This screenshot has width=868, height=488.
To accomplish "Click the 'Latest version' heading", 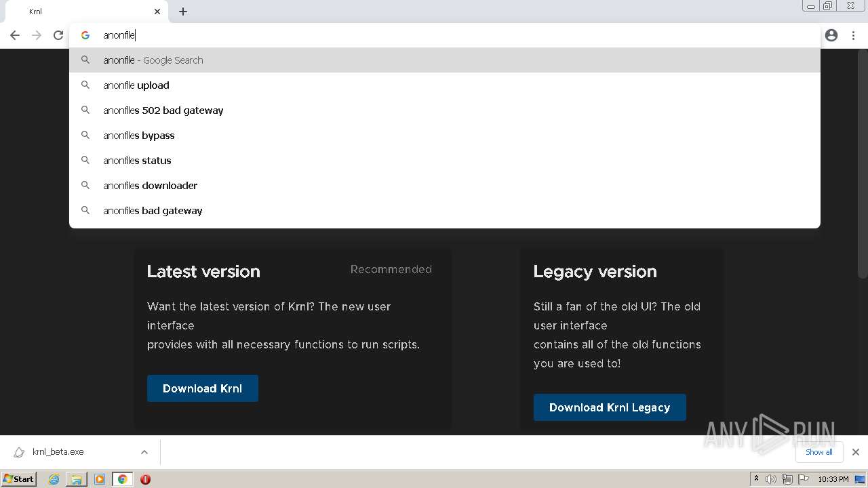I will [x=203, y=271].
